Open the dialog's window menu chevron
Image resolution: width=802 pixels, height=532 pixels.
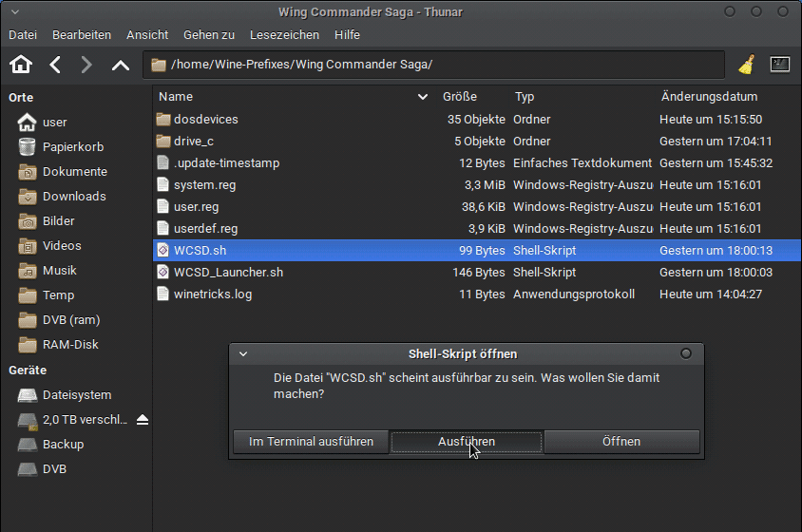(x=243, y=354)
